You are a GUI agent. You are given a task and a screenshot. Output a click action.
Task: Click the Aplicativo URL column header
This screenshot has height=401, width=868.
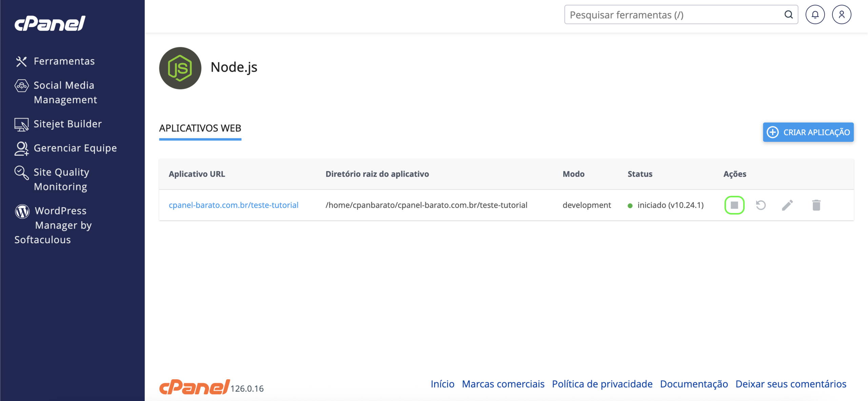point(197,174)
